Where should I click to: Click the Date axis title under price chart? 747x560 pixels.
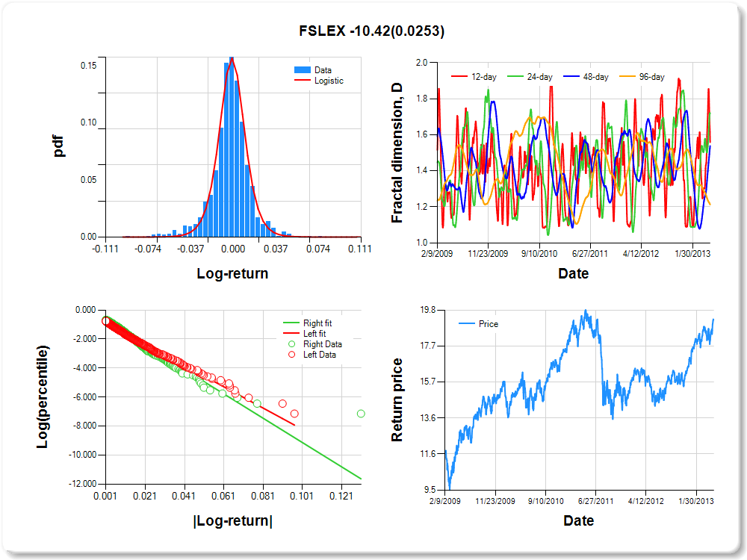[578, 520]
